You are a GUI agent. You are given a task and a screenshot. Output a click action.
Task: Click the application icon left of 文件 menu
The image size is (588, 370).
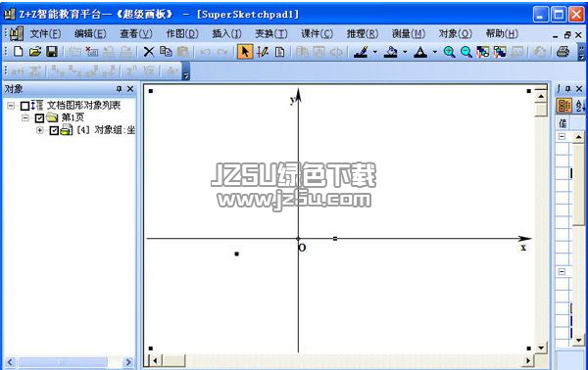click(16, 33)
